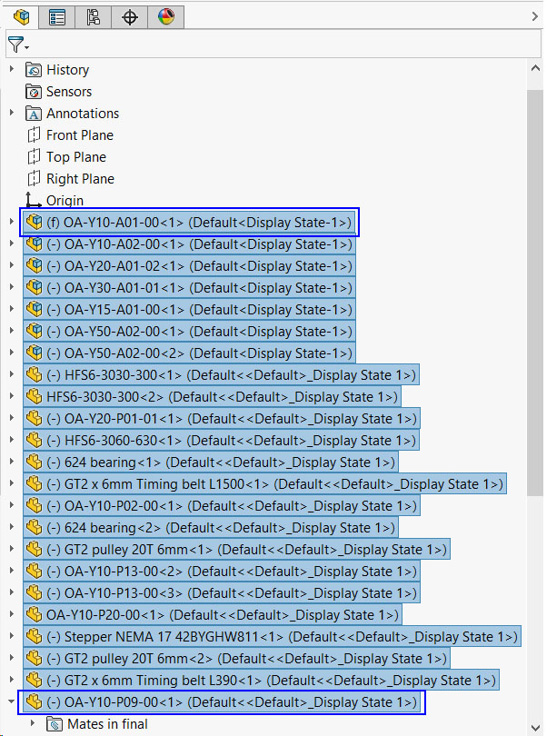Click the Mates in final folder icon
Screen dimensions: 552x736
[54, 724]
